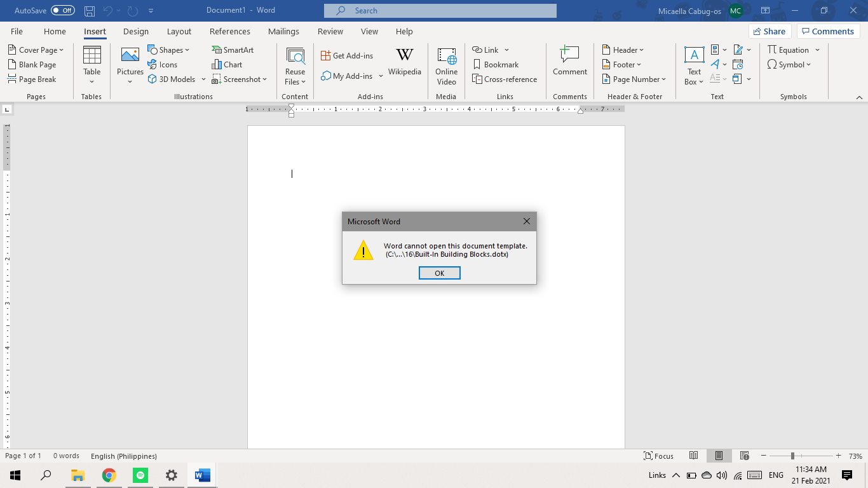Open Quick Parts in Text group
The image size is (868, 488).
pos(719,50)
